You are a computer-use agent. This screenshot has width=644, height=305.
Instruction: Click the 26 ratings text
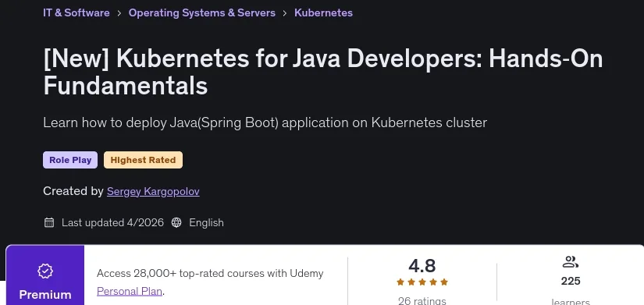click(x=422, y=300)
